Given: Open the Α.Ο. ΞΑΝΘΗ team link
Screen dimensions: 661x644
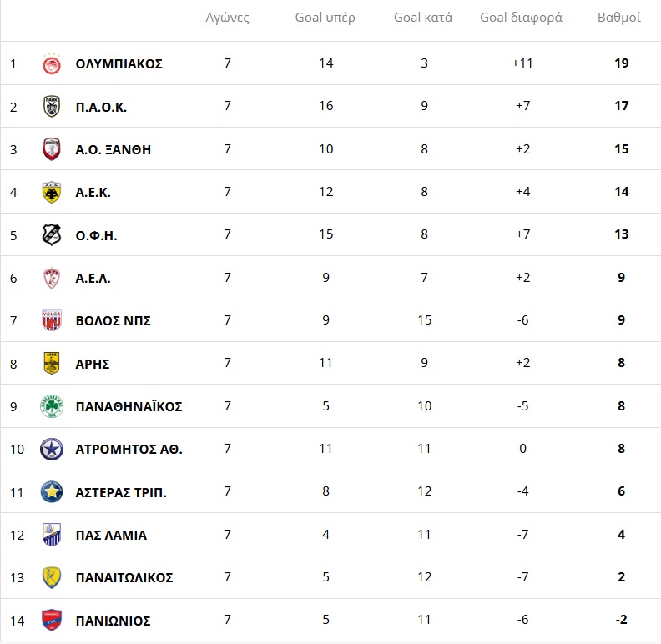Looking at the screenshot, I should (113, 150).
